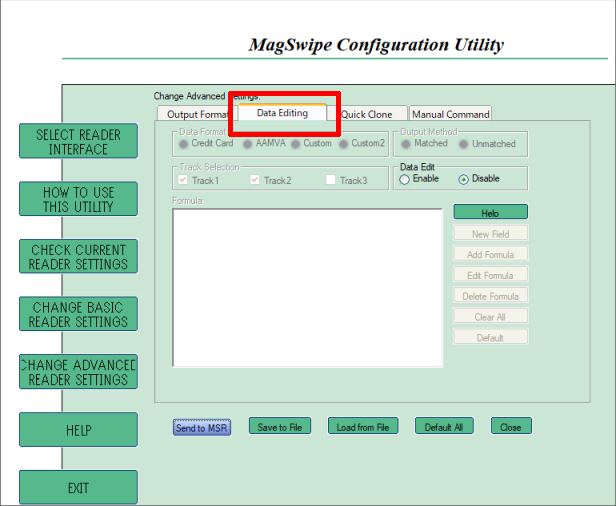Click Load from File button
The height and width of the screenshot is (506, 616).
click(362, 427)
